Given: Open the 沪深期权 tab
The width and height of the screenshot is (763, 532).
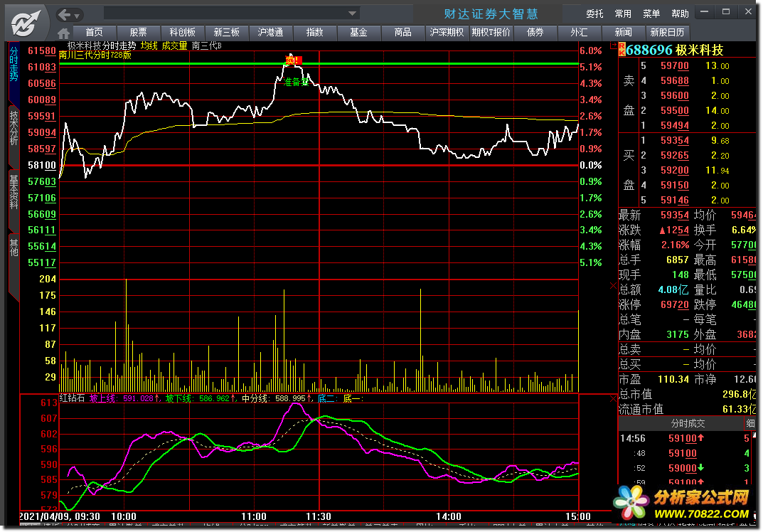Looking at the screenshot, I should (x=447, y=32).
